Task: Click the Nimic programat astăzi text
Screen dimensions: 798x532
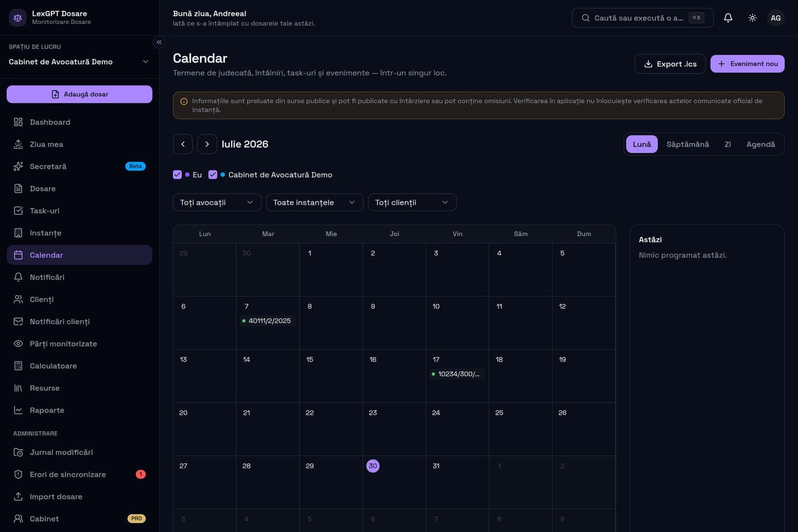Action: pyautogui.click(x=682, y=255)
